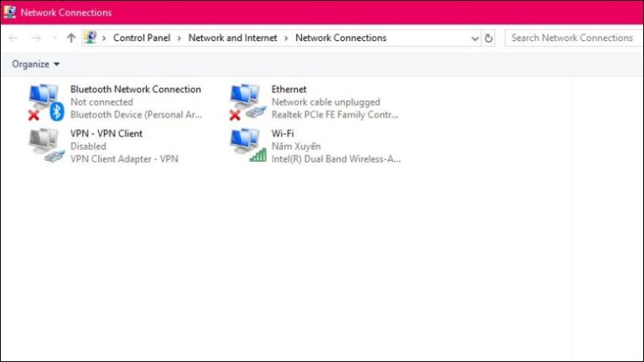Expand chevron before Control Panel breadcrumb
644x362 pixels.
pos(104,39)
